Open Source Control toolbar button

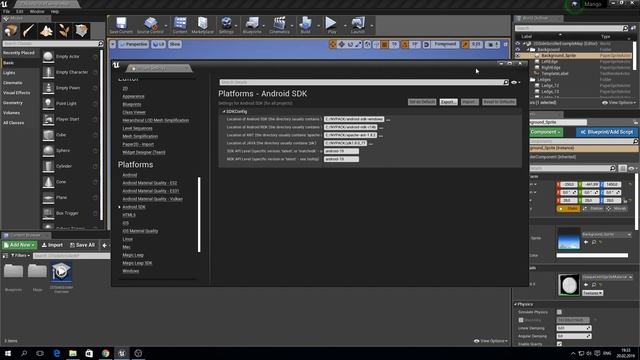coord(150,25)
